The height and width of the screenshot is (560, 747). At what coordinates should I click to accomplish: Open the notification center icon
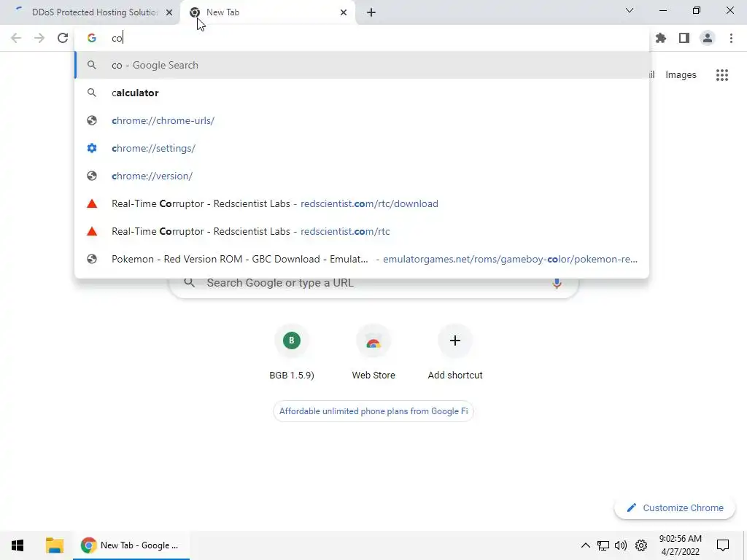click(x=723, y=545)
